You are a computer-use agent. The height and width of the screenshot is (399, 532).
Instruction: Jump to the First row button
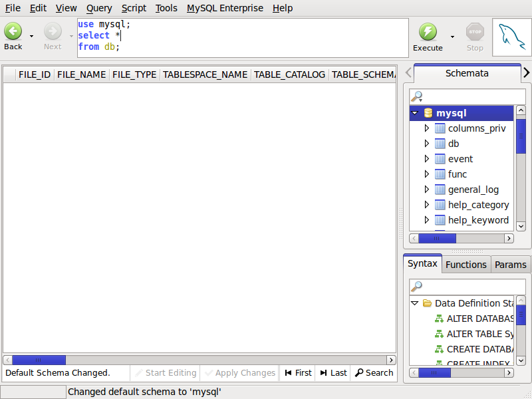[297, 373]
